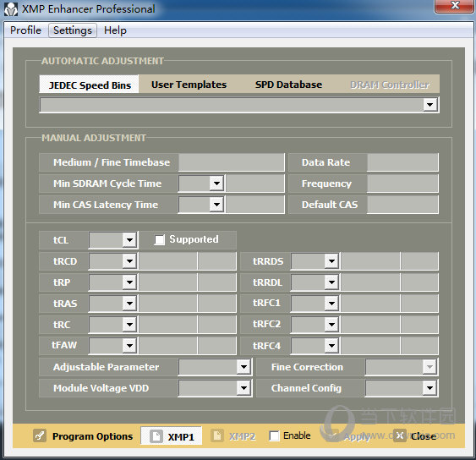Click the Min SDRAM Cycle Time value field

255,183
